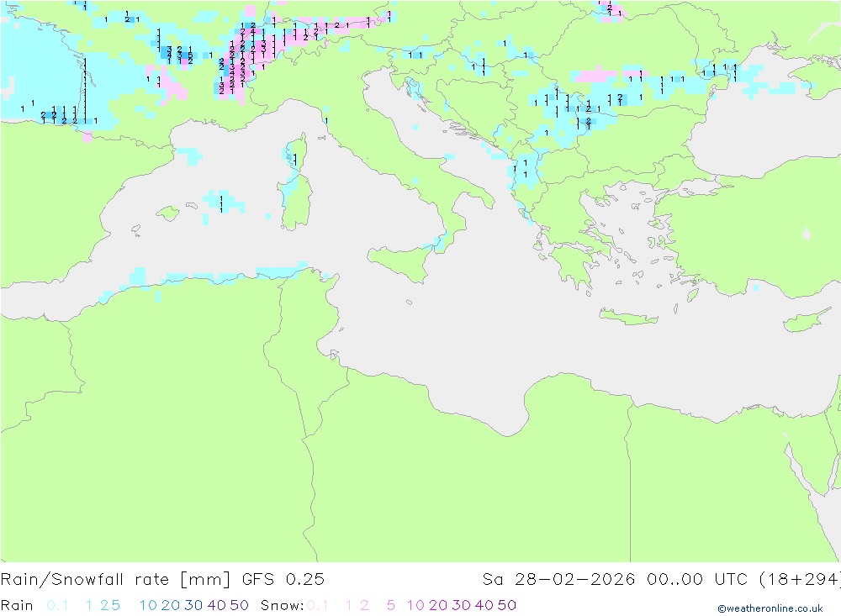Select the blue rain legend value 20
841x616 pixels.
[171, 605]
